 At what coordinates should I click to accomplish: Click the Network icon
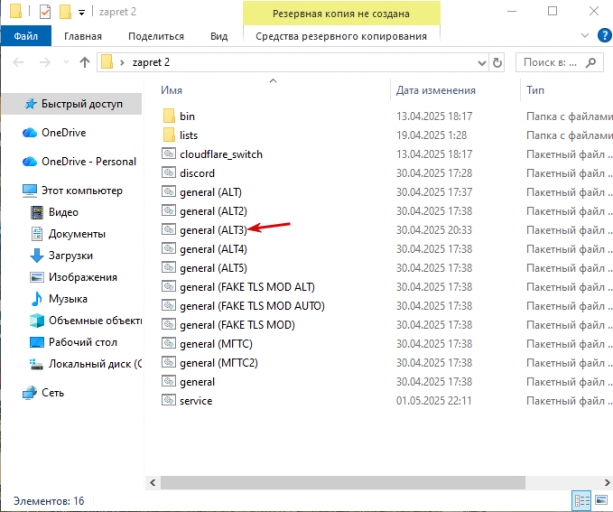click(30, 393)
